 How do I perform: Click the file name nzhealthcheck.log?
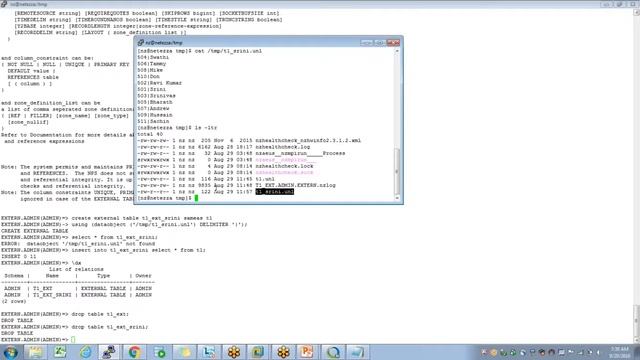click(283, 147)
